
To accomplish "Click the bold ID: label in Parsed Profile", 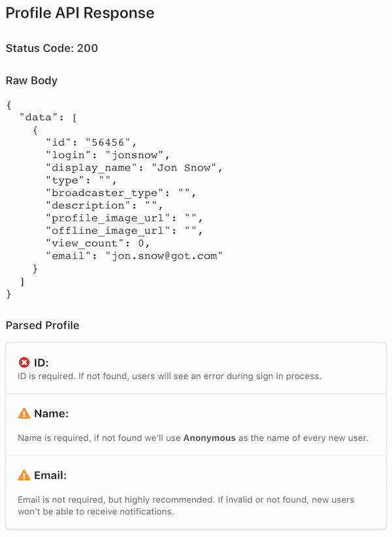I will click(x=42, y=363).
